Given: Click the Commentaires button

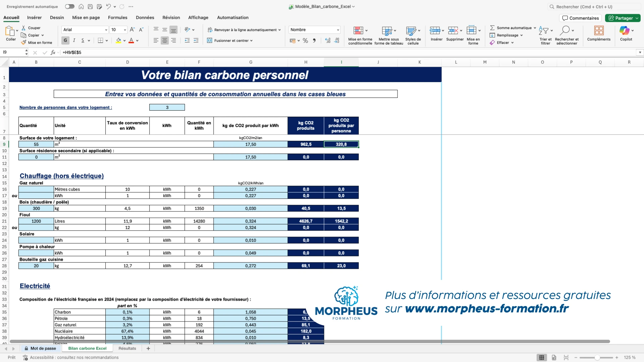Looking at the screenshot, I should tap(580, 18).
